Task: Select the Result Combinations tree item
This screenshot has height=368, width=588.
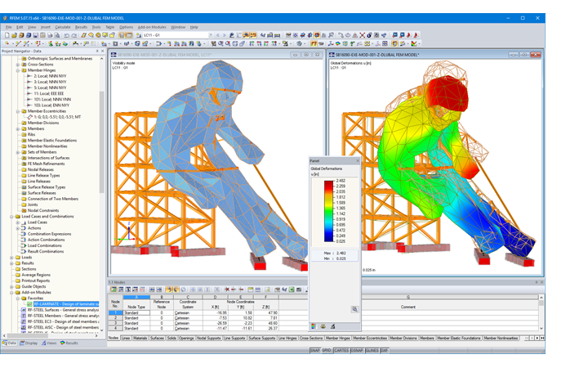Action: 46,252
